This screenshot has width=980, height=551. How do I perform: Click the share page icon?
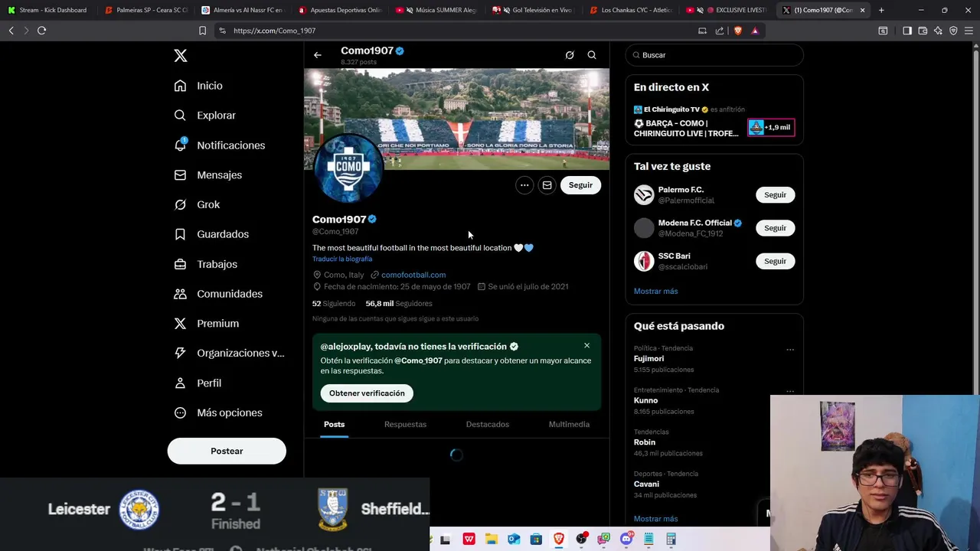click(720, 31)
